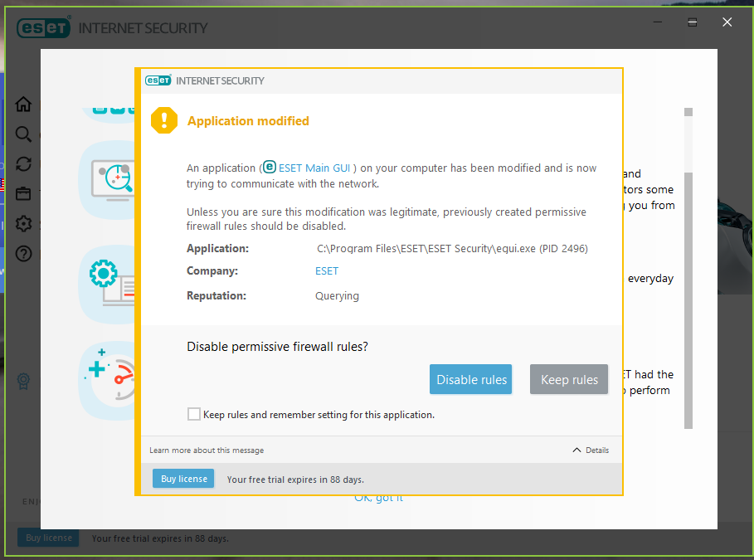
Task: Click the ESET logo in main window header
Action: coord(44,27)
